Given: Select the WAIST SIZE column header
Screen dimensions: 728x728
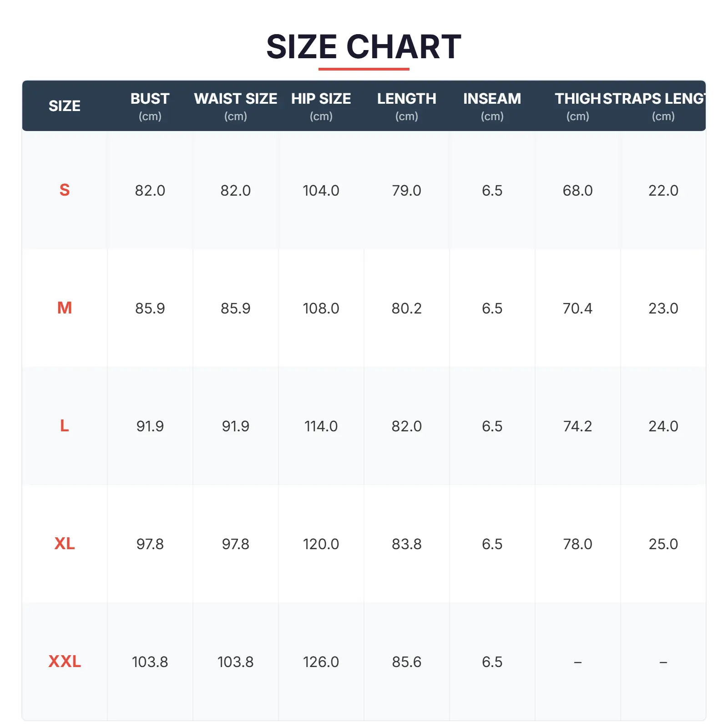Looking at the screenshot, I should [235, 106].
